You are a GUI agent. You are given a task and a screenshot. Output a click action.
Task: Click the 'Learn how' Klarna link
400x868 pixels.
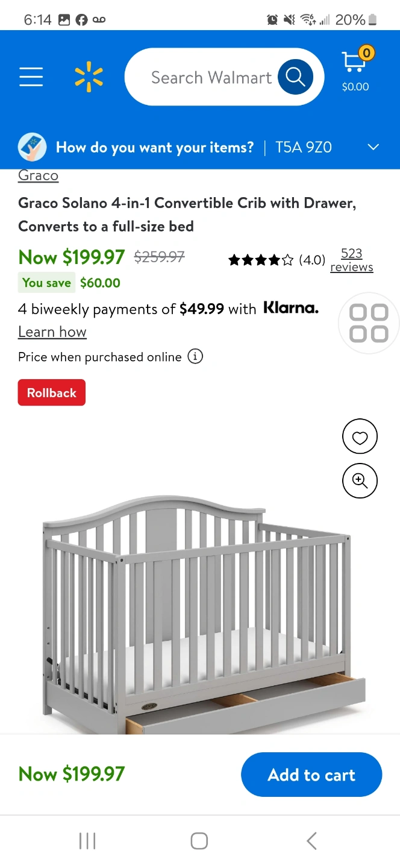click(52, 332)
